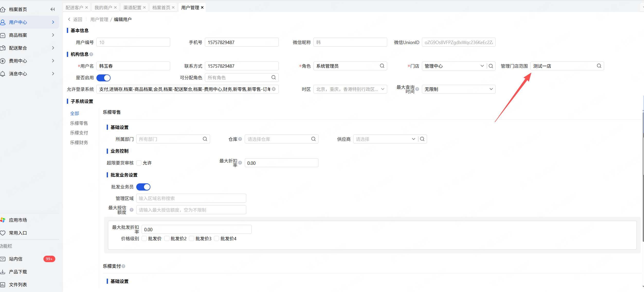Check the 批发价2 price level checkbox
The image size is (644, 292).
[x=167, y=239]
